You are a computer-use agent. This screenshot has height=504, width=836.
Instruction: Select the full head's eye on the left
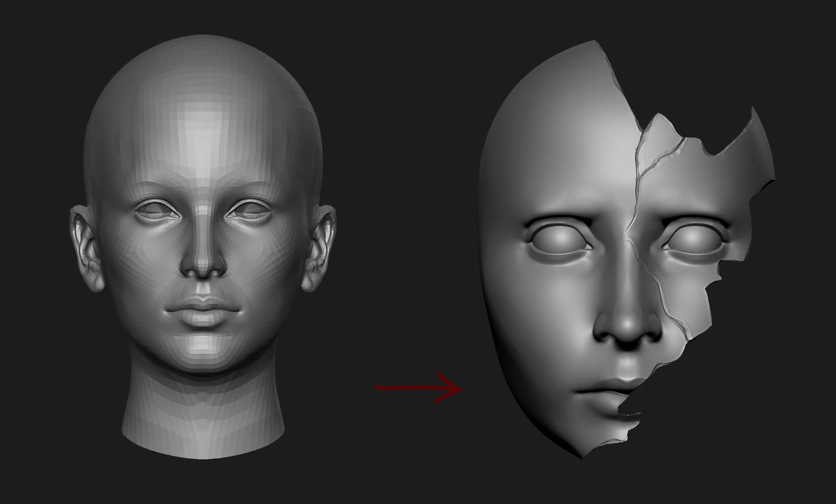click(157, 213)
